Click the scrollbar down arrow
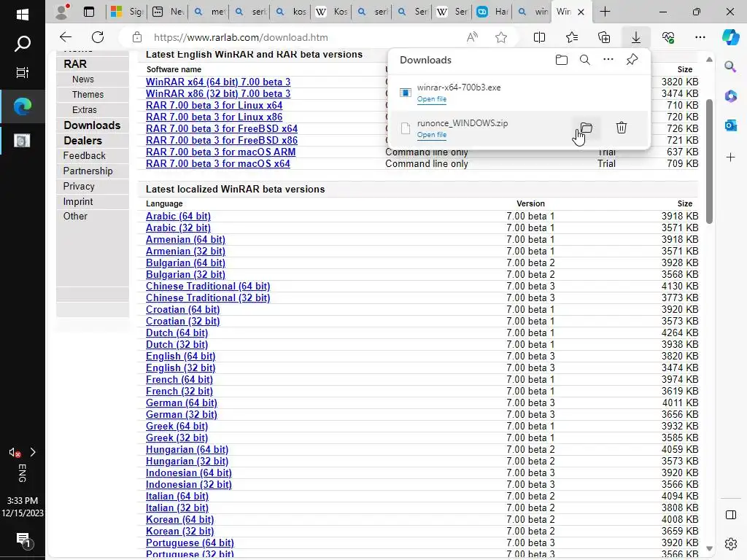 pyautogui.click(x=709, y=548)
